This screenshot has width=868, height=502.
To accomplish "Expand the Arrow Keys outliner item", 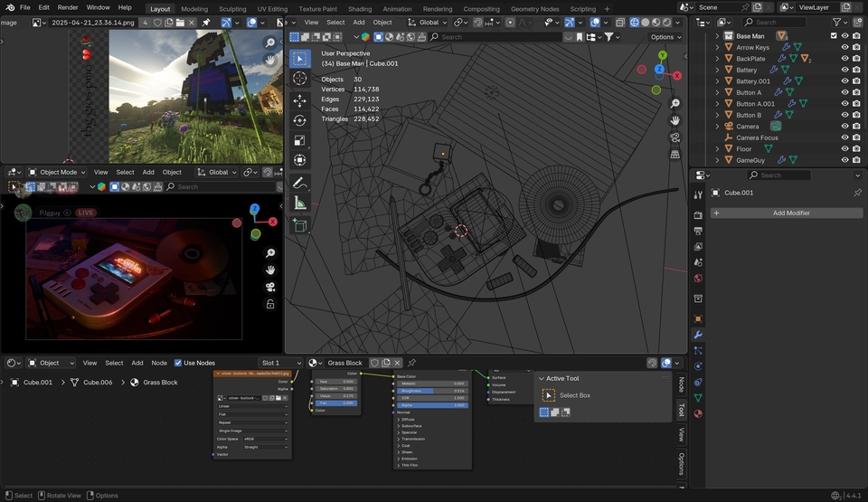I will coord(718,47).
